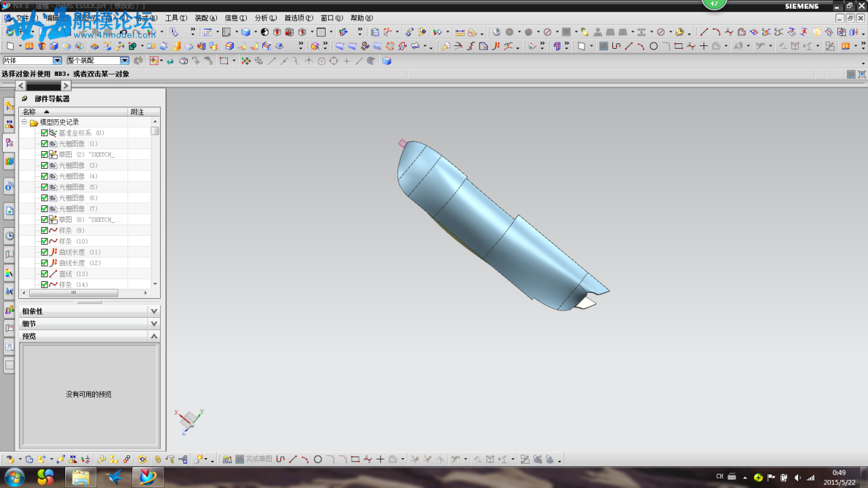Click the NX application taskbar icon

(147, 477)
